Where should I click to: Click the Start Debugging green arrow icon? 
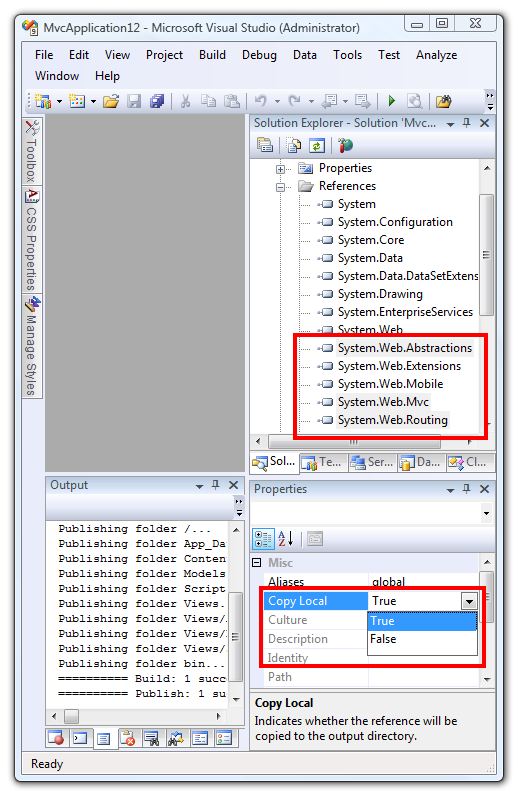pos(391,101)
